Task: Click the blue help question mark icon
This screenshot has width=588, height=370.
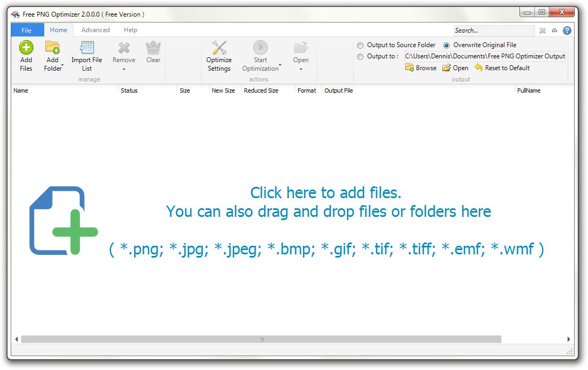Action: point(567,31)
